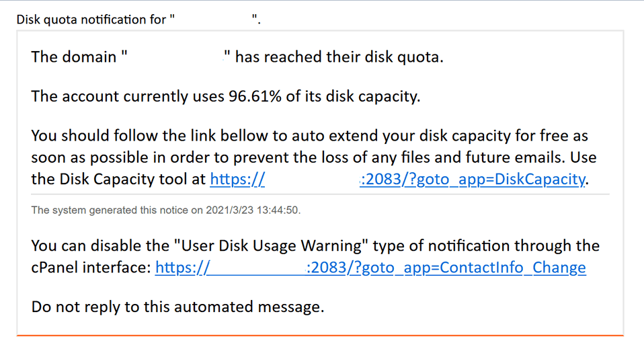Click the system generated notice timestamp line
Image resolution: width=644 pixels, height=347 pixels.
166,210
